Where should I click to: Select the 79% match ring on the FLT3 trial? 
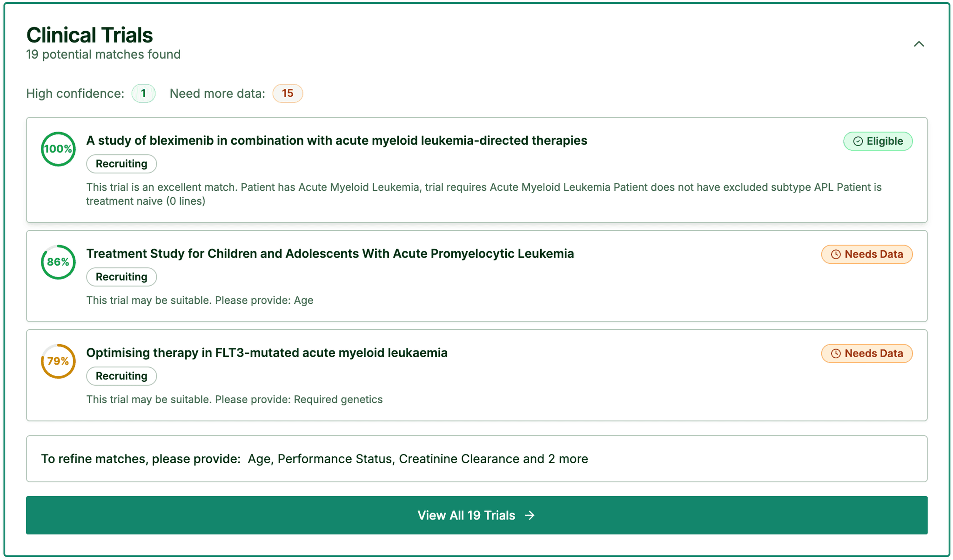coord(58,361)
